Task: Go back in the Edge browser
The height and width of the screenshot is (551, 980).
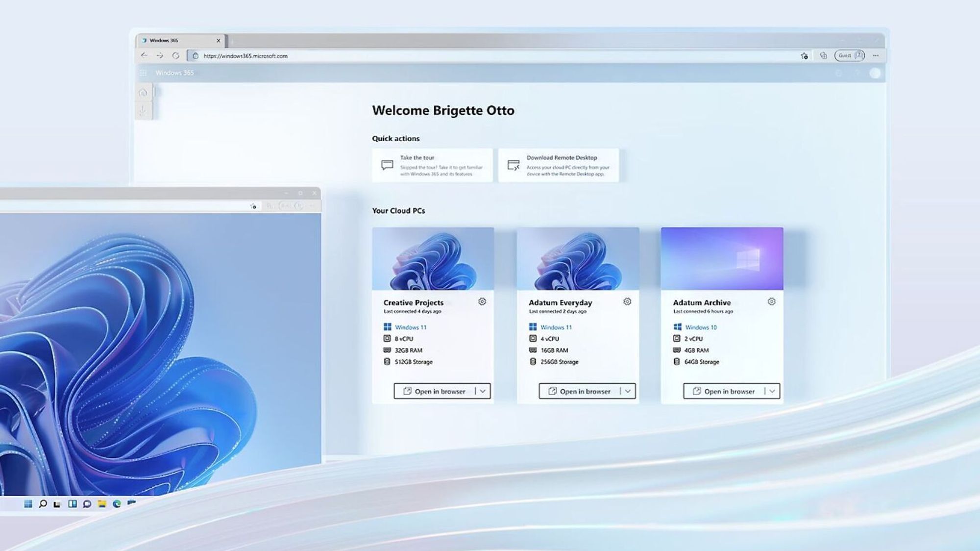Action: (144, 55)
